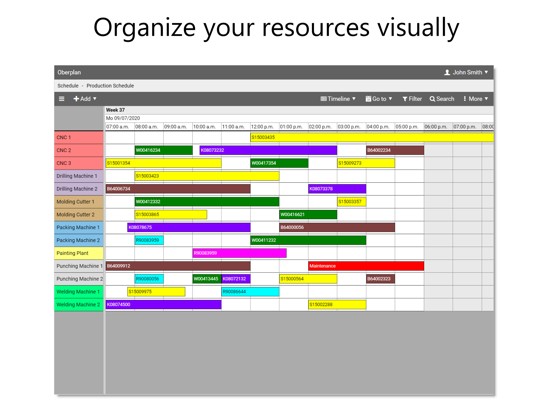This screenshot has width=552, height=414.
Task: Select the CNC 2 resource row
Action: (79, 150)
